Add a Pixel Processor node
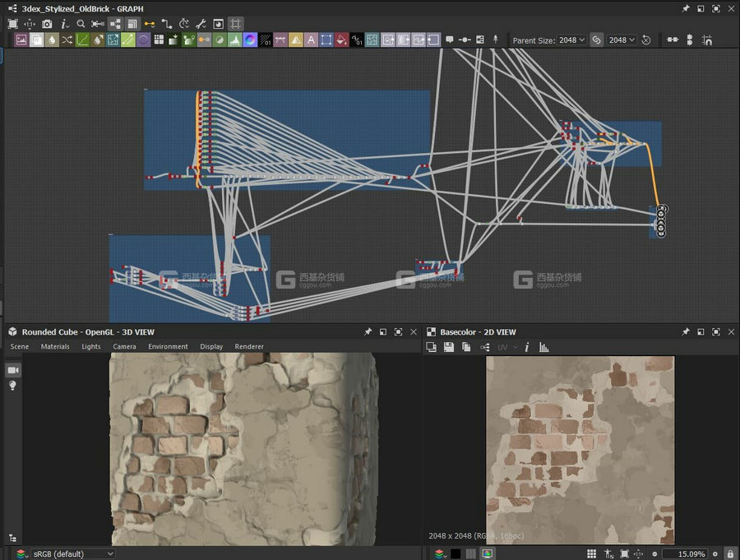The image size is (740, 560). (x=266, y=40)
